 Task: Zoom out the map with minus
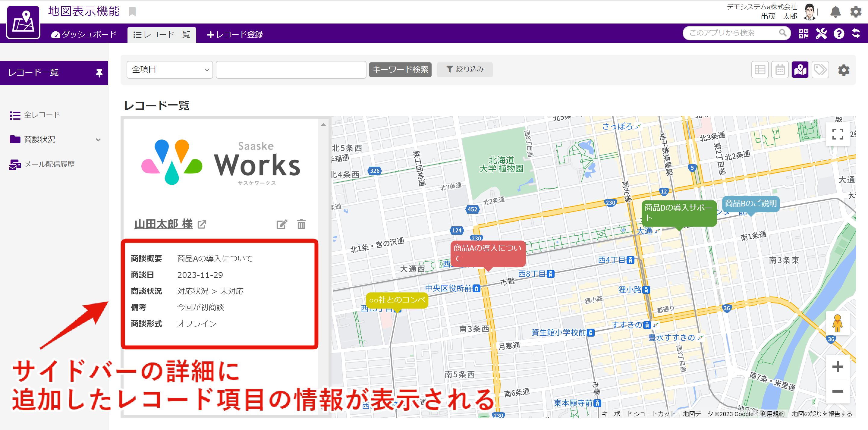tap(837, 391)
